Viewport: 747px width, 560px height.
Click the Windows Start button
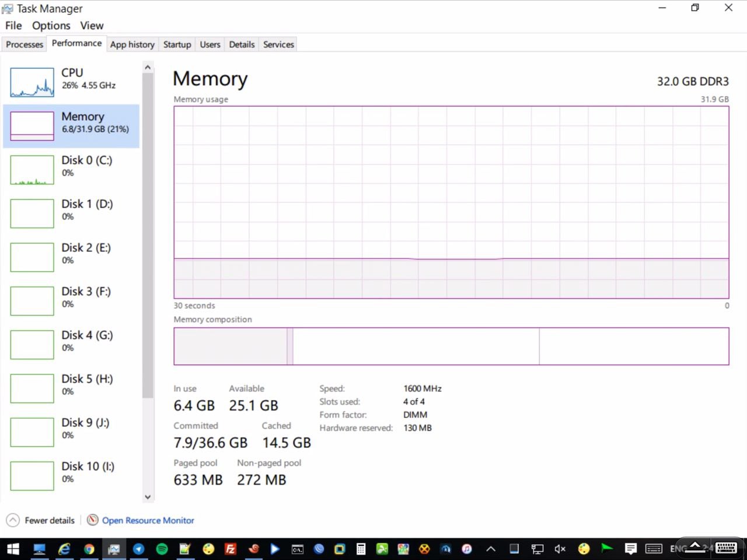[13, 549]
